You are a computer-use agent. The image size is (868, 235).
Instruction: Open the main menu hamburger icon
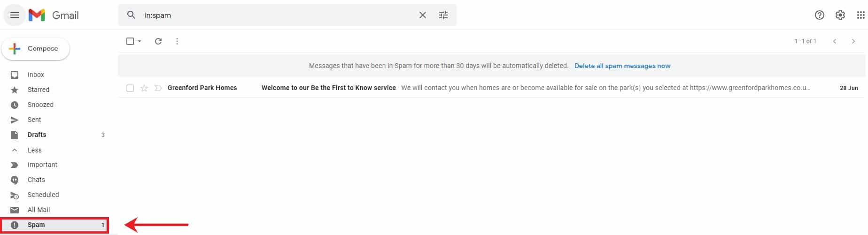15,15
